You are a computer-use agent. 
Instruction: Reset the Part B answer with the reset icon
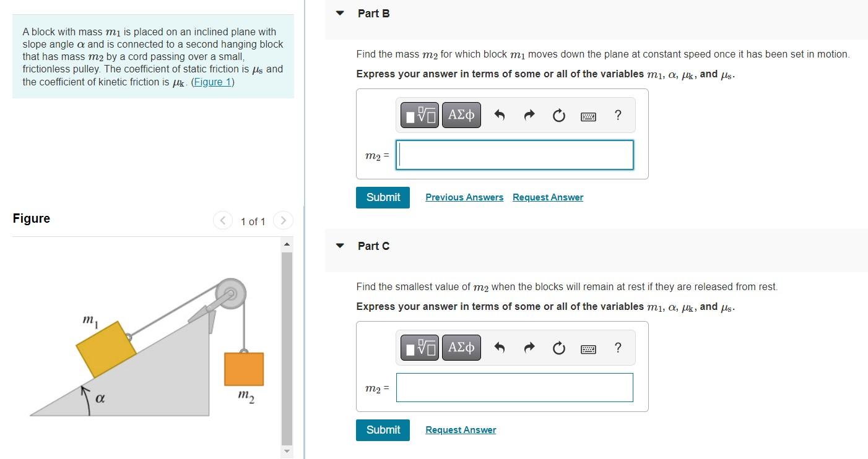click(x=558, y=115)
